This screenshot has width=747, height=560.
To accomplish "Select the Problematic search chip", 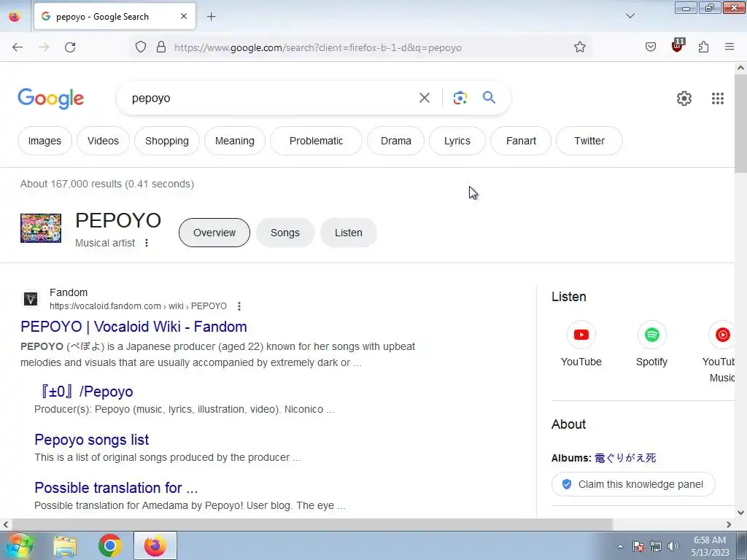I will (317, 141).
